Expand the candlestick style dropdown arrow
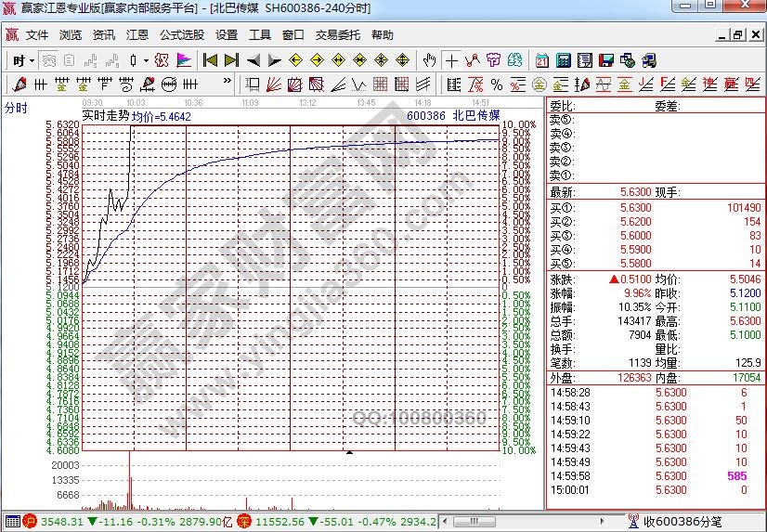The height and width of the screenshot is (532, 767). pyautogui.click(x=145, y=60)
